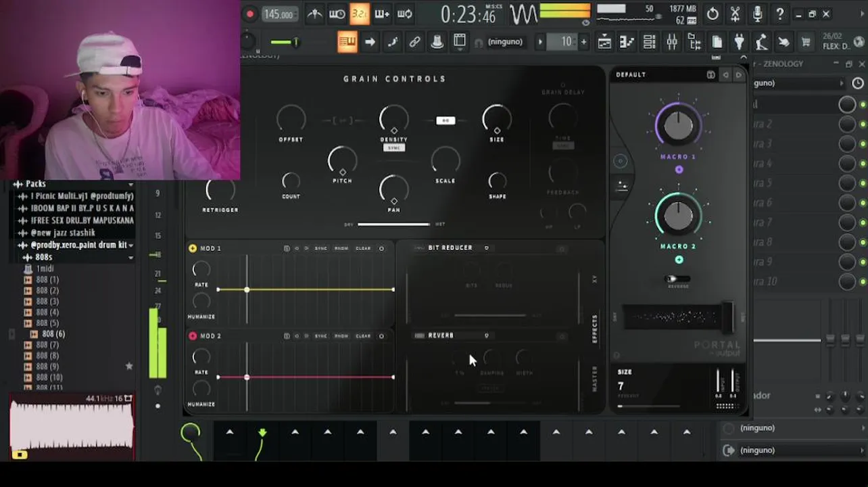This screenshot has width=868, height=487.
Task: Toggle the typing keyboard to piano icon
Action: pyautogui.click(x=347, y=42)
